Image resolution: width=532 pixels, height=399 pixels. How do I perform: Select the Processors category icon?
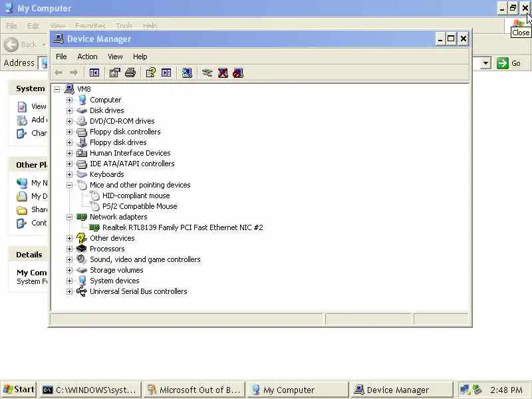tap(82, 249)
